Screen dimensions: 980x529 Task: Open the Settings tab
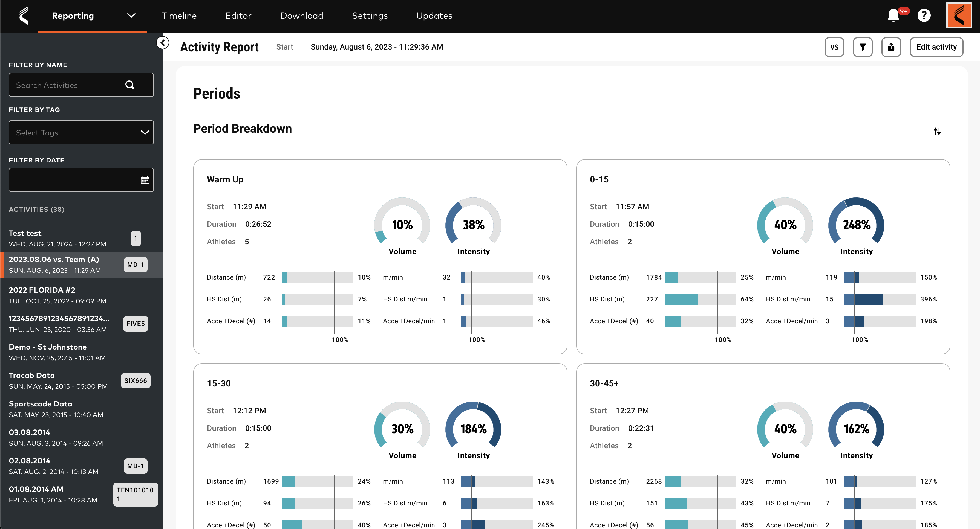point(370,16)
